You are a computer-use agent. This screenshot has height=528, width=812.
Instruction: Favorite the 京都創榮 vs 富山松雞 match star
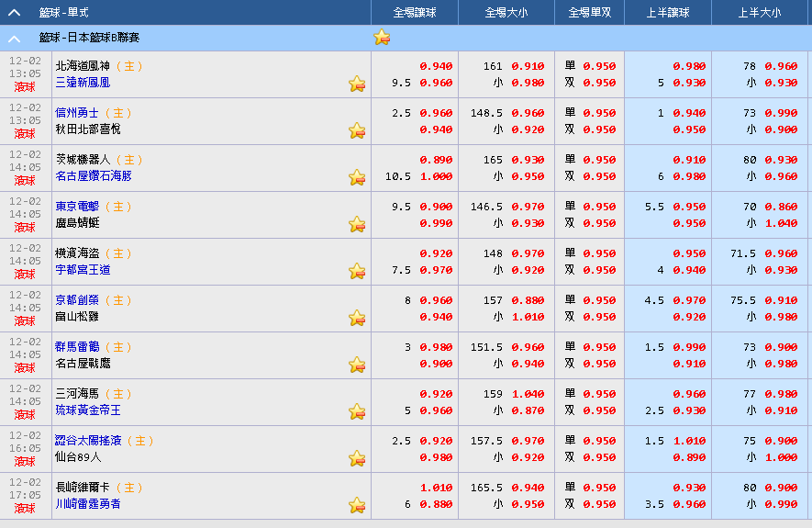point(357,318)
